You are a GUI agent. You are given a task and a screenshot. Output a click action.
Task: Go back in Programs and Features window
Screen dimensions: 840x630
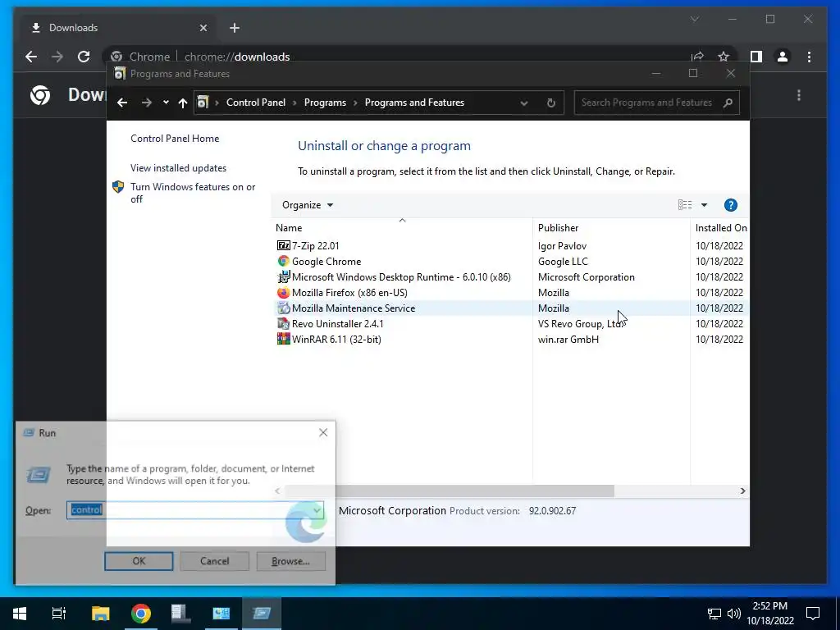(122, 103)
